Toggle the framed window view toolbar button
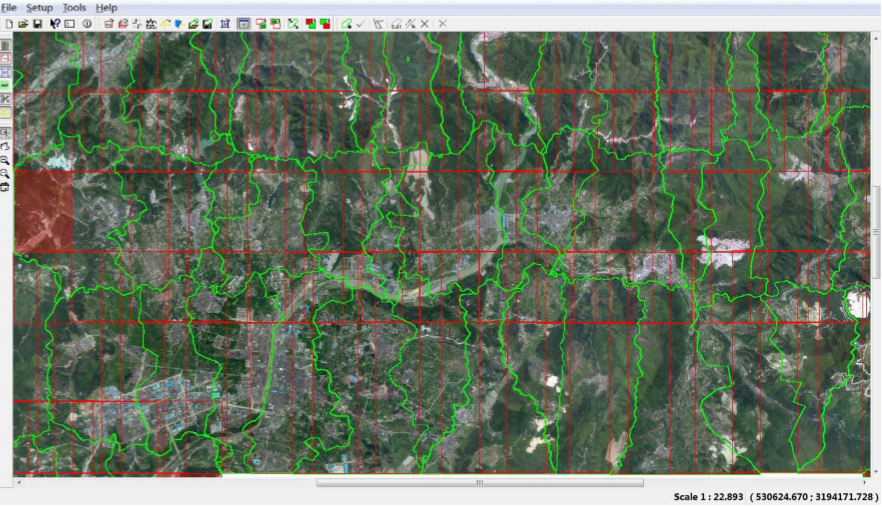Image resolution: width=882 pixels, height=507 pixels. (x=243, y=23)
